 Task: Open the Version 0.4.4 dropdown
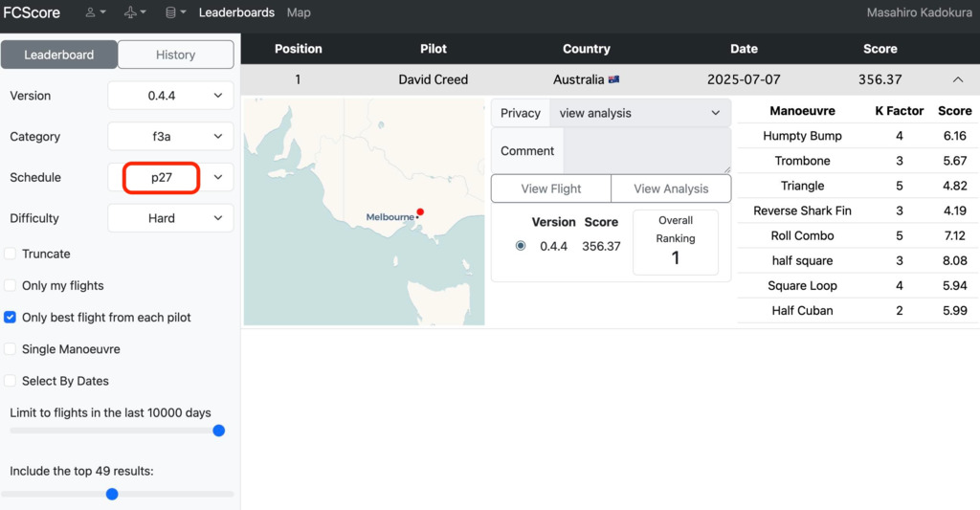pos(170,96)
